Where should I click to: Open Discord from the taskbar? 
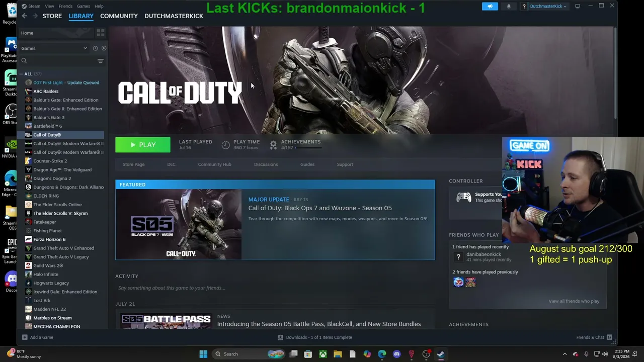tap(396, 354)
